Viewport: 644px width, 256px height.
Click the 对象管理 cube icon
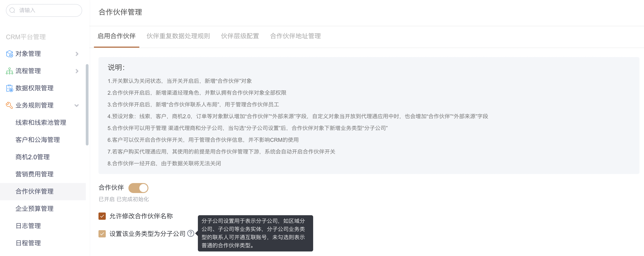pyautogui.click(x=10, y=54)
